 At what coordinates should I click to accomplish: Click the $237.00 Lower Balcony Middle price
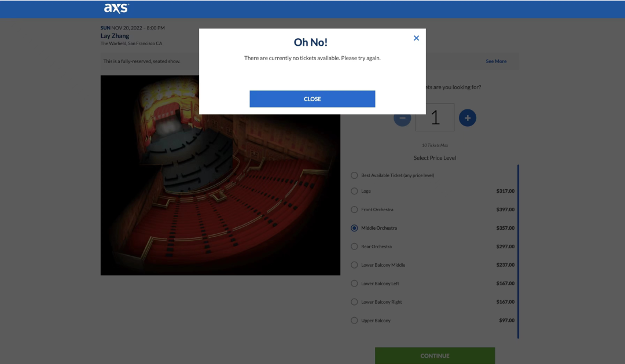pos(505,264)
